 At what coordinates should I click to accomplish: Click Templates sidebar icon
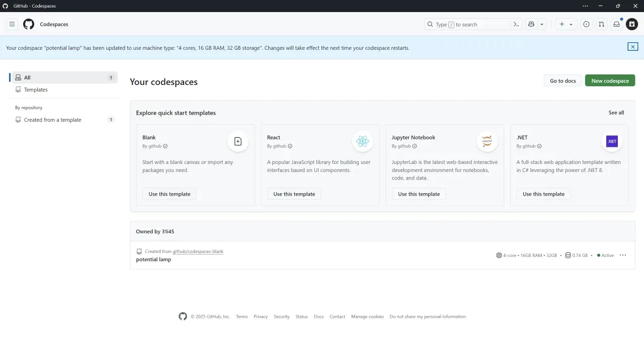18,90
